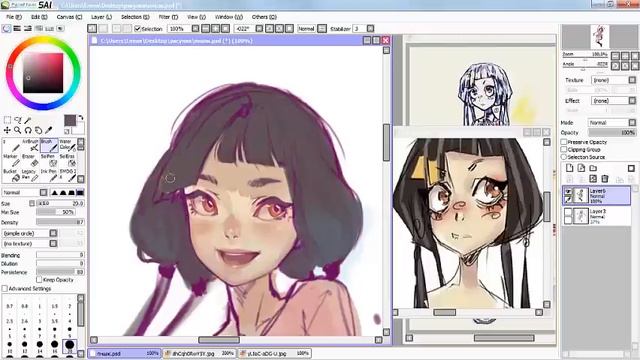This screenshot has width=640, height=360.
Task: Open the Filter menu
Action: [x=168, y=17]
